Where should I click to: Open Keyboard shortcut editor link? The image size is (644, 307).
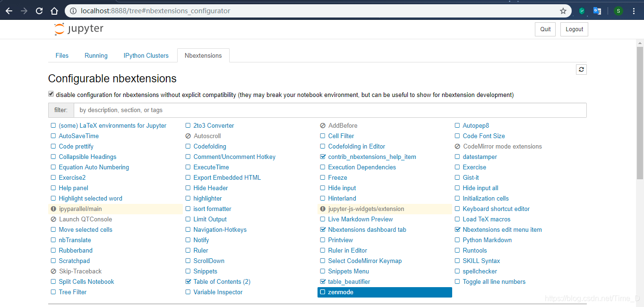(496, 209)
